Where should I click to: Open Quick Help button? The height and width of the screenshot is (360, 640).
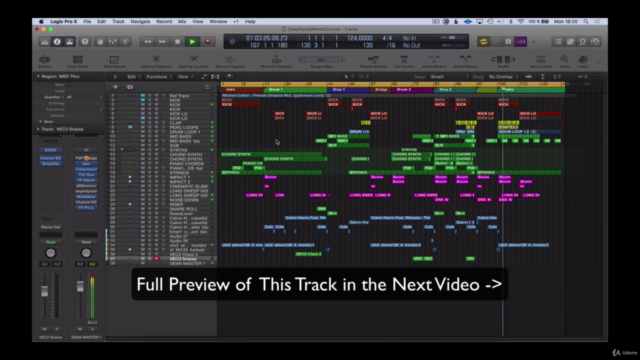(85, 42)
